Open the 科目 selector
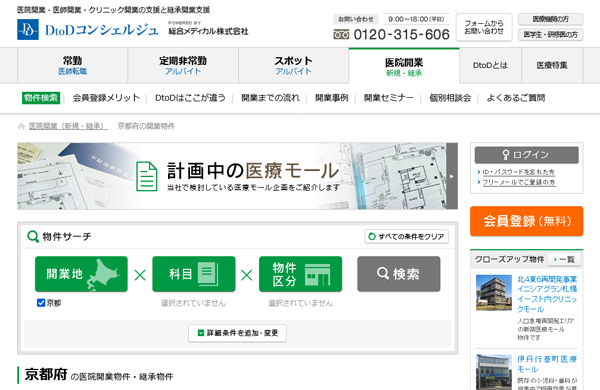This screenshot has width=600, height=390. point(194,274)
